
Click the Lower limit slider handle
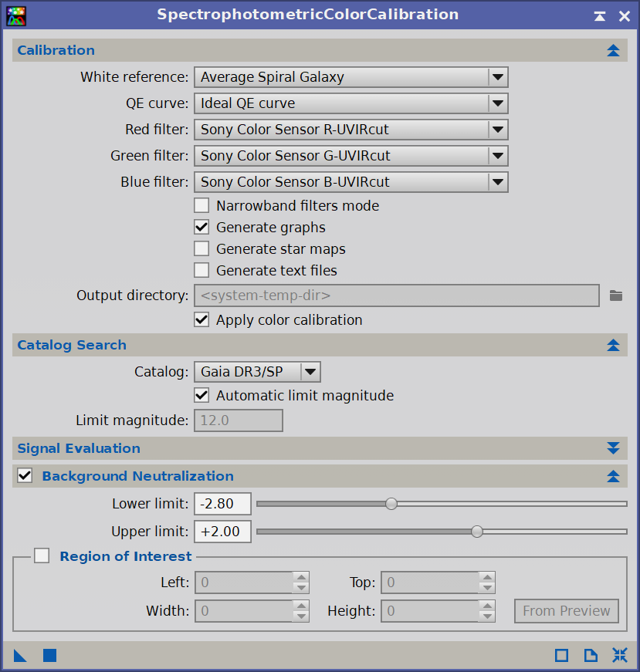coord(391,504)
